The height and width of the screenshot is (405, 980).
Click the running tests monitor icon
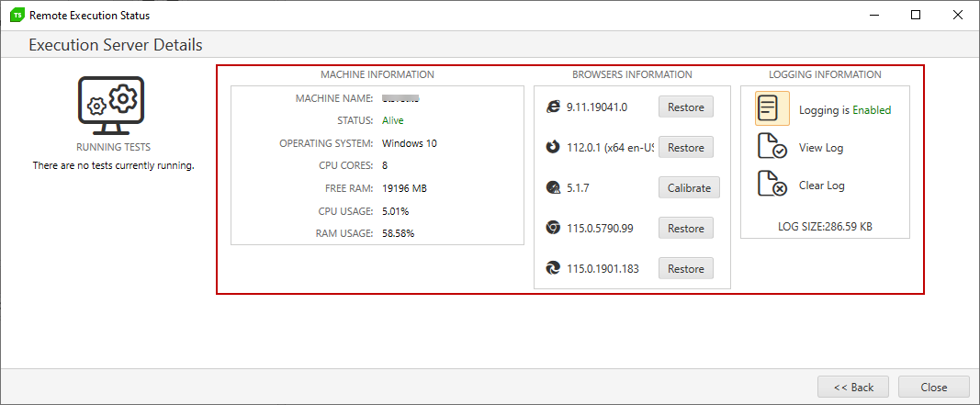point(113,107)
